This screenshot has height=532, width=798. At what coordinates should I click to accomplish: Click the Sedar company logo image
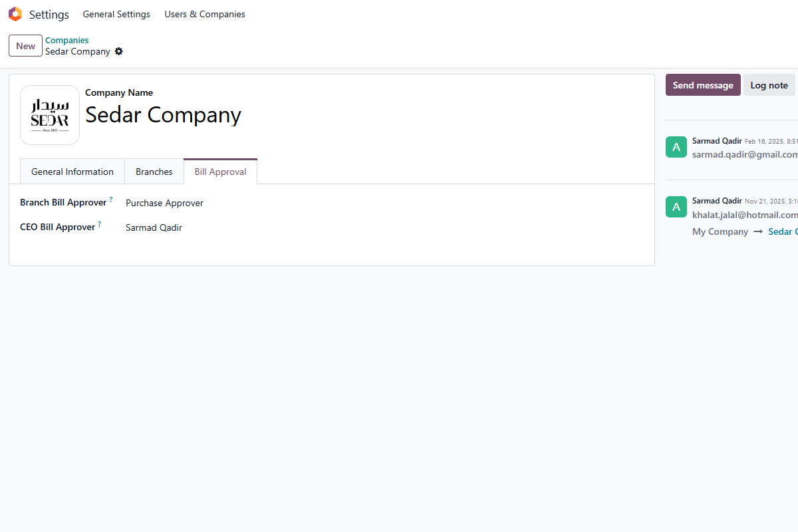[49, 114]
